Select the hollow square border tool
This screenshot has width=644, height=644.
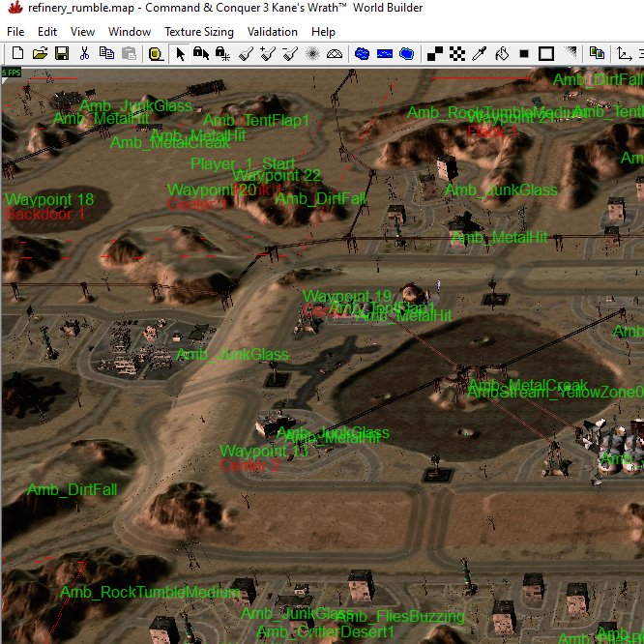pyautogui.click(x=545, y=54)
